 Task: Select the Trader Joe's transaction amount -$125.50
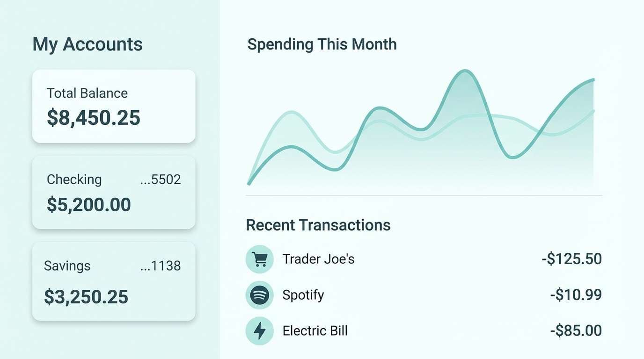click(571, 258)
